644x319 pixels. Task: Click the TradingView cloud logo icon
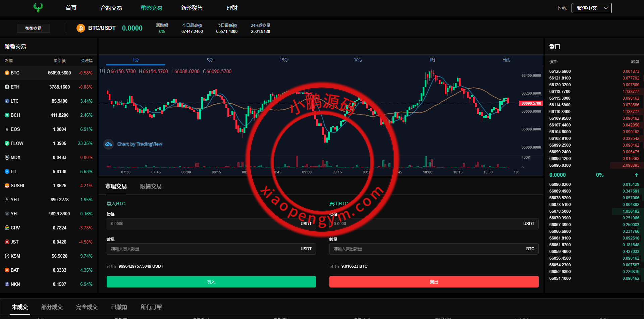point(108,144)
